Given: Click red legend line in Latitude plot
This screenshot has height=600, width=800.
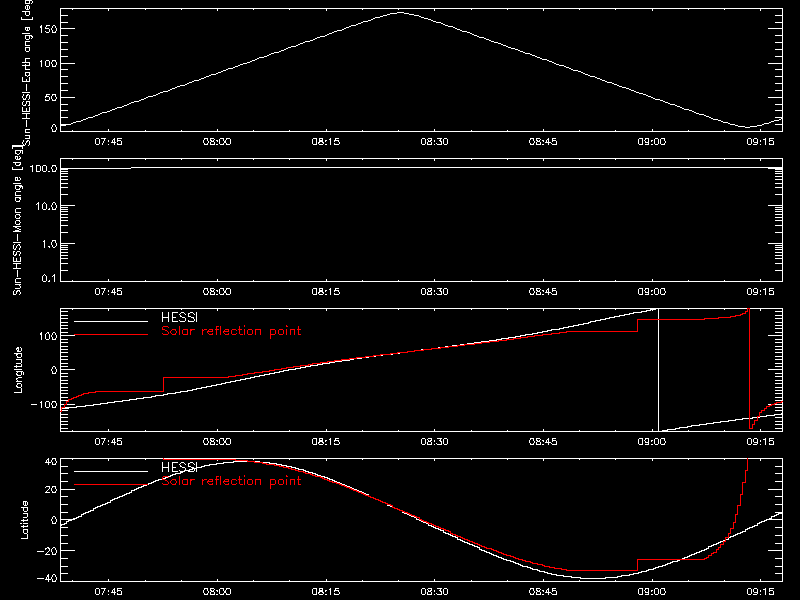Looking at the screenshot, I should (x=111, y=485).
